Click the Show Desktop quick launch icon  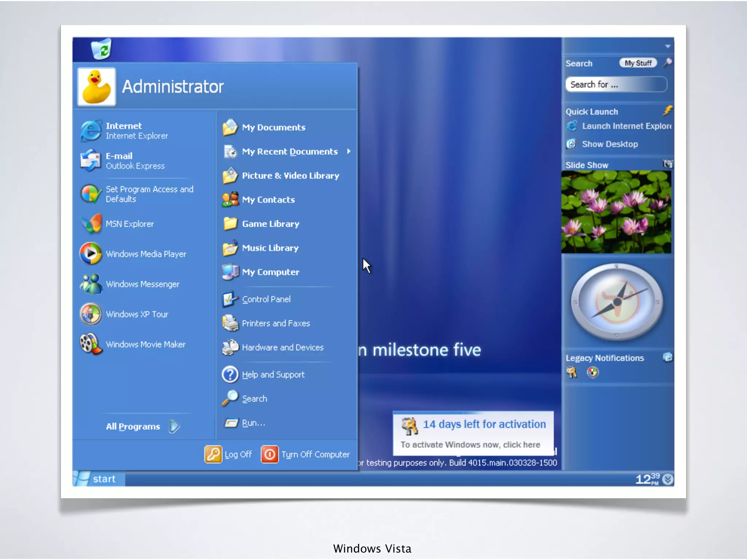571,144
